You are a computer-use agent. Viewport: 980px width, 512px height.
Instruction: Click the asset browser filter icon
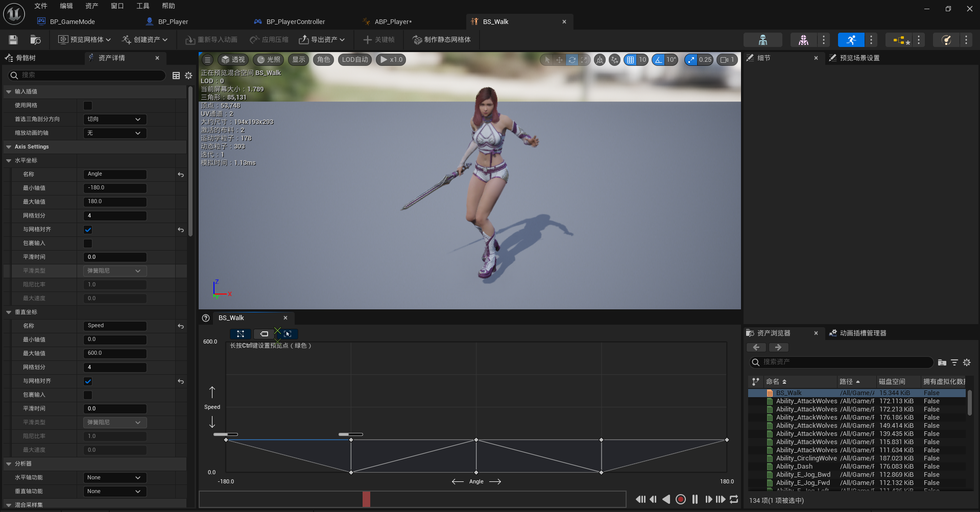[x=954, y=362]
